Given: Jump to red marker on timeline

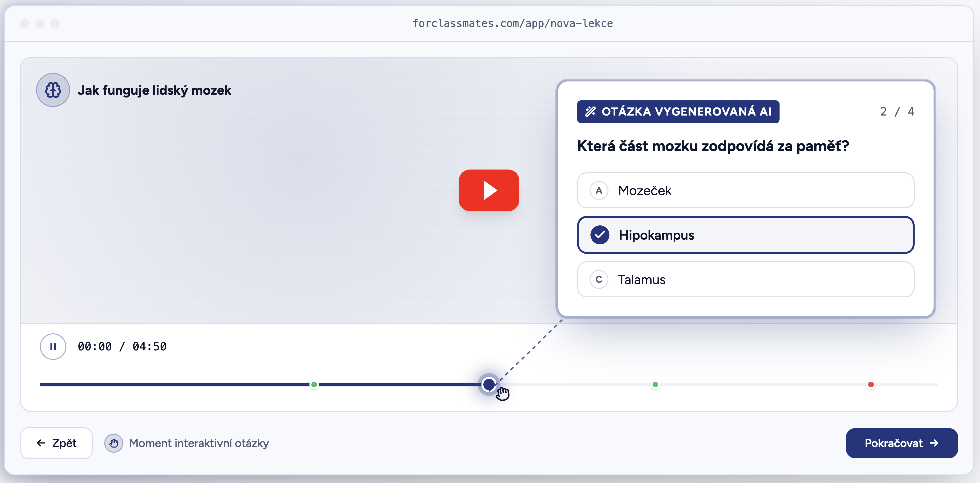Looking at the screenshot, I should [871, 385].
